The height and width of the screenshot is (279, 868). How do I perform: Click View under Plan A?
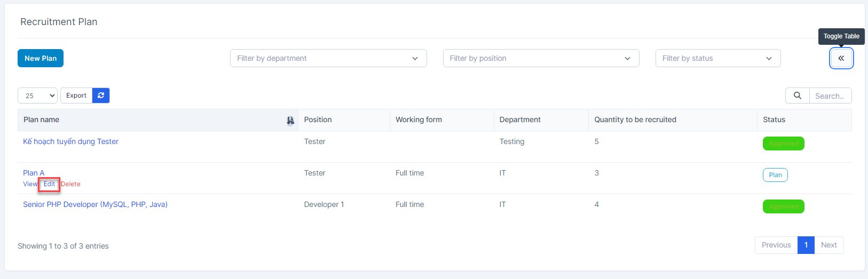point(30,184)
